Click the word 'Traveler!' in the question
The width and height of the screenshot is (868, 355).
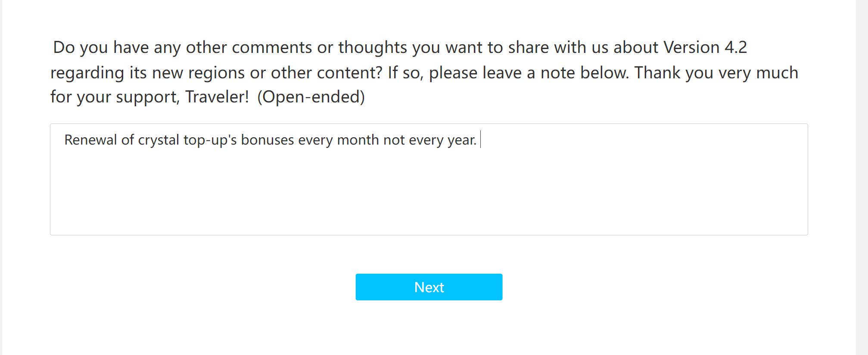217,97
